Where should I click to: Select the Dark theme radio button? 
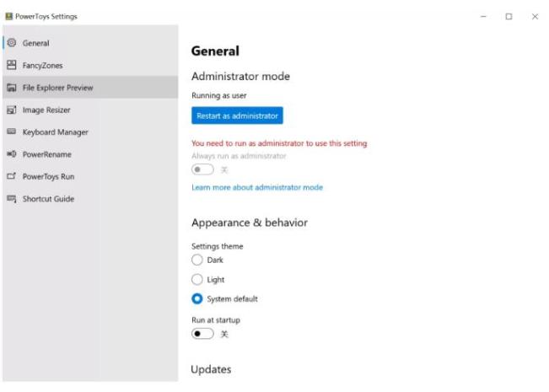[198, 260]
